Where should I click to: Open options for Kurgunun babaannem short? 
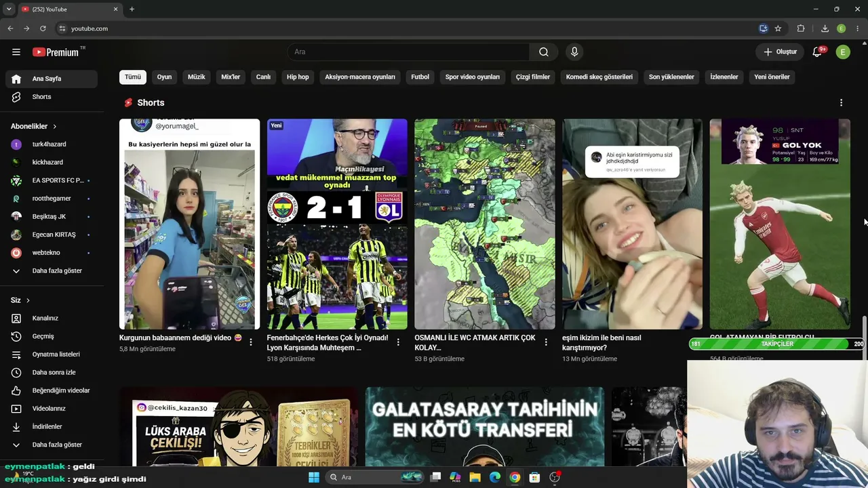tap(251, 342)
